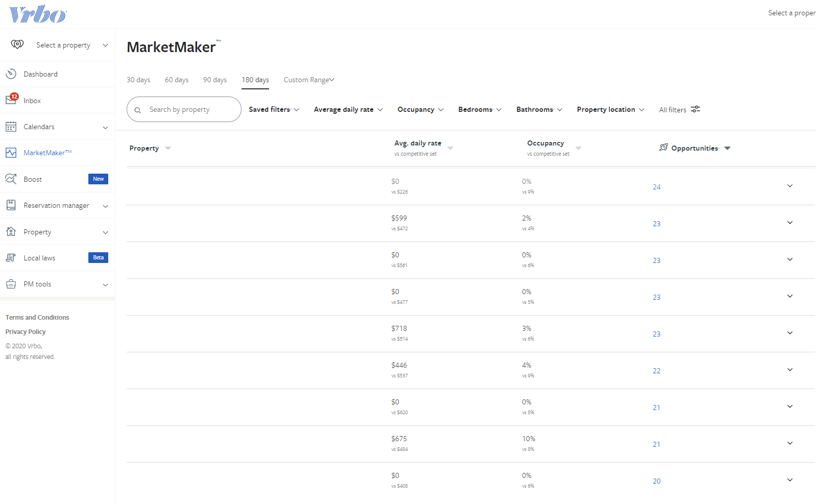Expand the $446 daily rate row

tap(790, 370)
